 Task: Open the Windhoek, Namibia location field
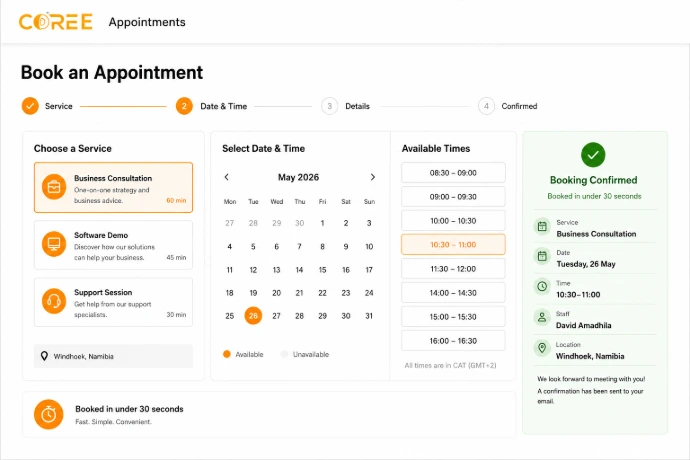pyautogui.click(x=114, y=356)
